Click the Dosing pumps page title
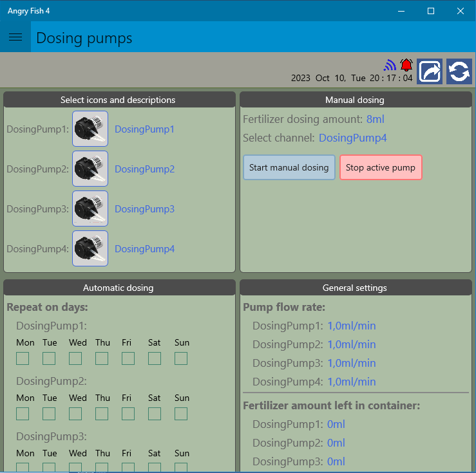 (x=84, y=38)
